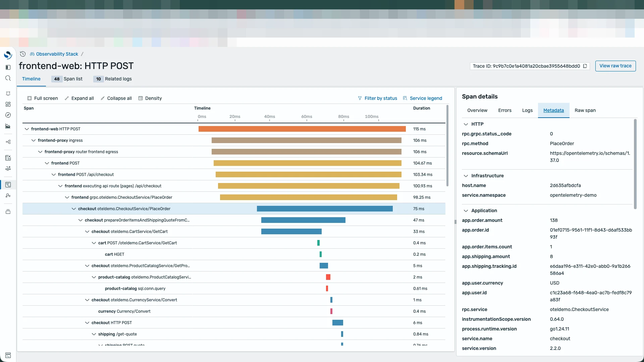Screen dimensions: 644x362
Task: Click the Span details vertical scrollbar
Action: pyautogui.click(x=635, y=164)
